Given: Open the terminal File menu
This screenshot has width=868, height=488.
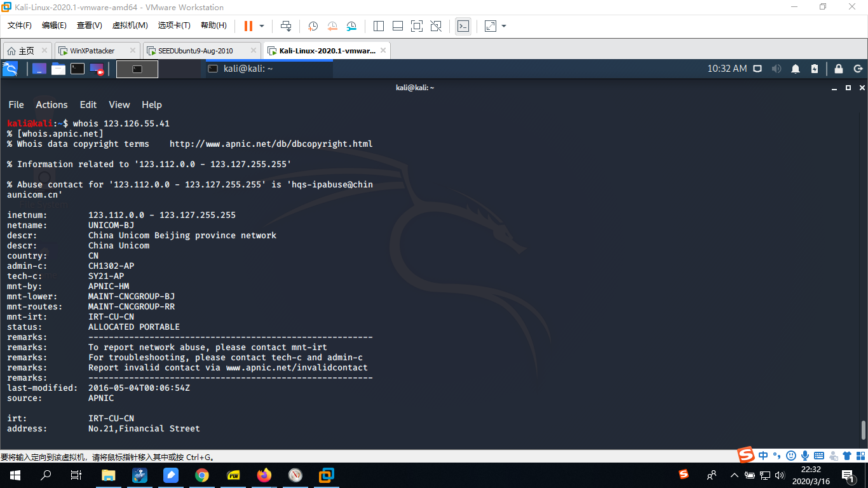Looking at the screenshot, I should pyautogui.click(x=16, y=105).
